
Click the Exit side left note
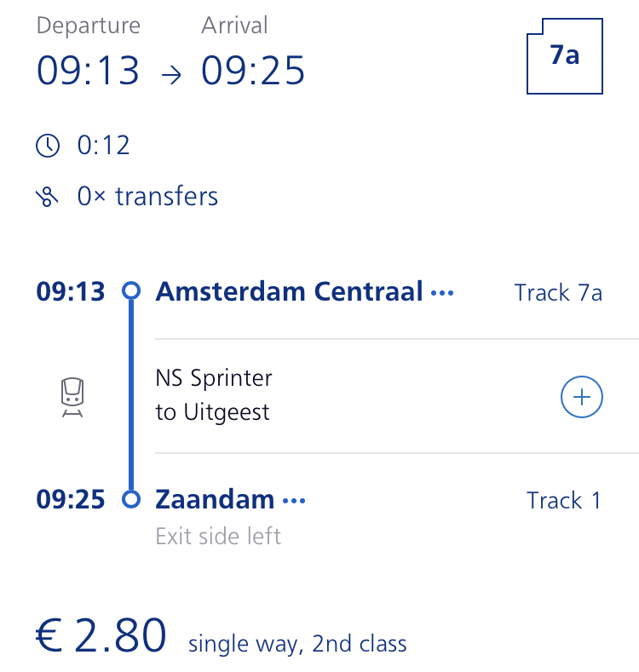[218, 536]
